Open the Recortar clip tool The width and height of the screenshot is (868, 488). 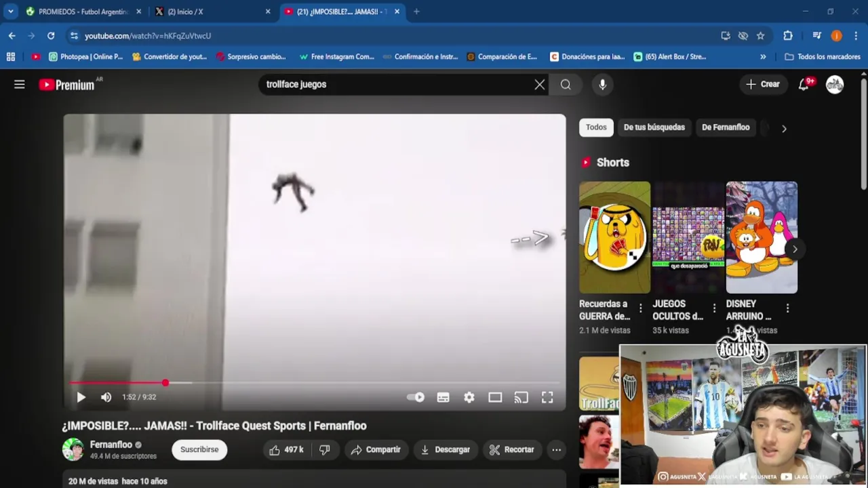(x=512, y=449)
